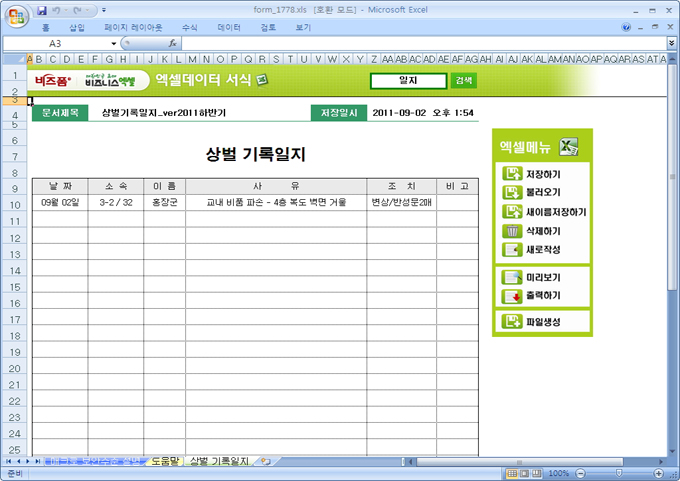Click 저장하기 text in Excel menu

[x=543, y=174]
